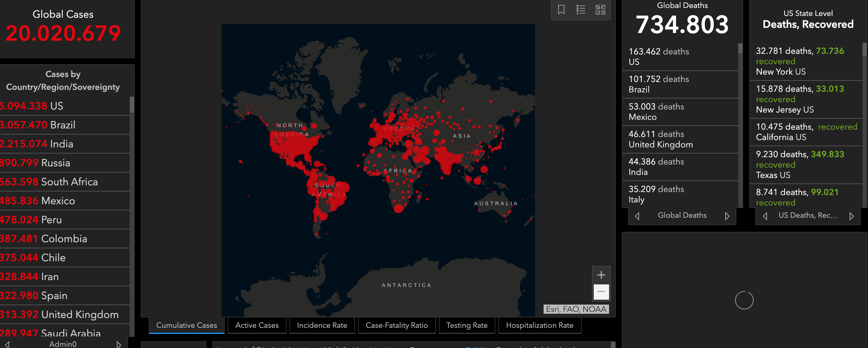Select Brazil in the cases list
The width and height of the screenshot is (868, 348).
click(x=62, y=125)
